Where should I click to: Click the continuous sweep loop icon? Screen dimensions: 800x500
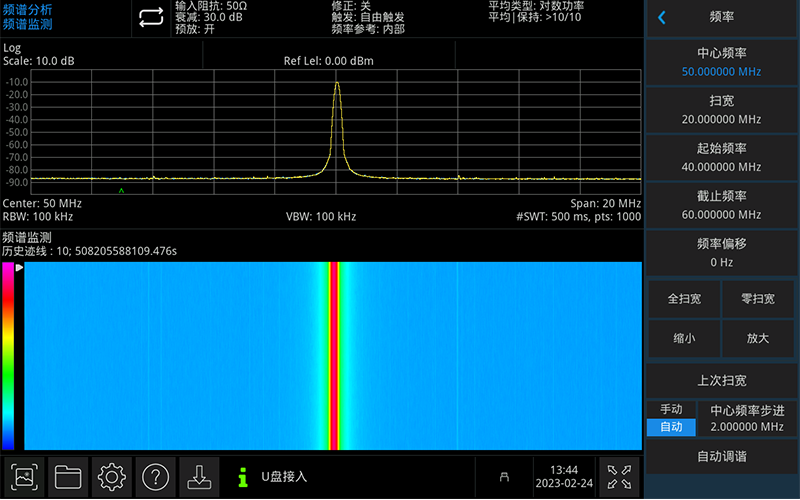[150, 17]
